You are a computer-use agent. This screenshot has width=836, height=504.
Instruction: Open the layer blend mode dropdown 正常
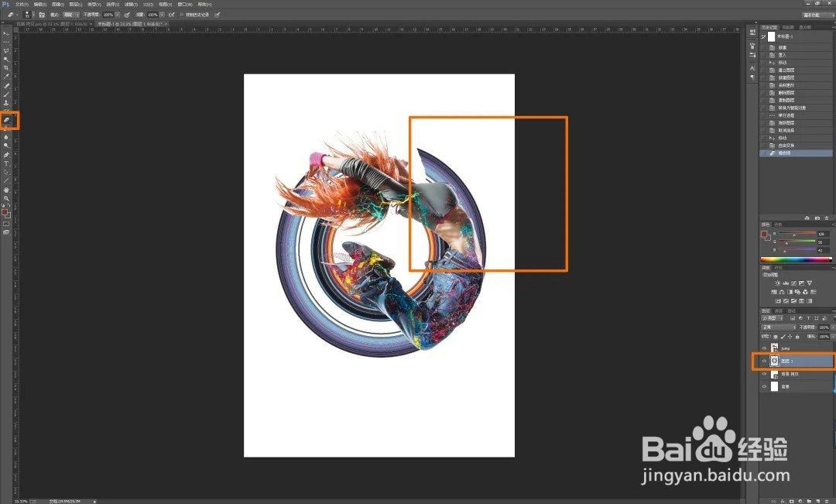(x=779, y=327)
